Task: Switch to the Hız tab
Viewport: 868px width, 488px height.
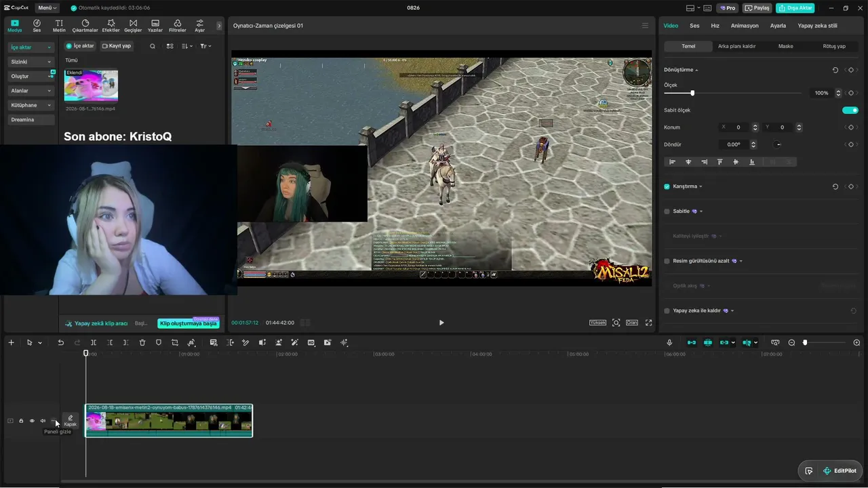Action: pos(715,26)
